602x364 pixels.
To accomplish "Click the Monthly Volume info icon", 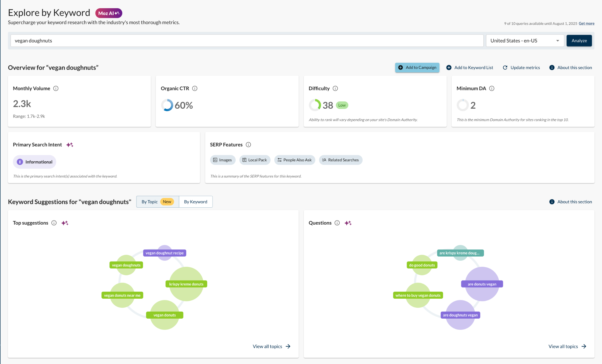I will coord(56,88).
